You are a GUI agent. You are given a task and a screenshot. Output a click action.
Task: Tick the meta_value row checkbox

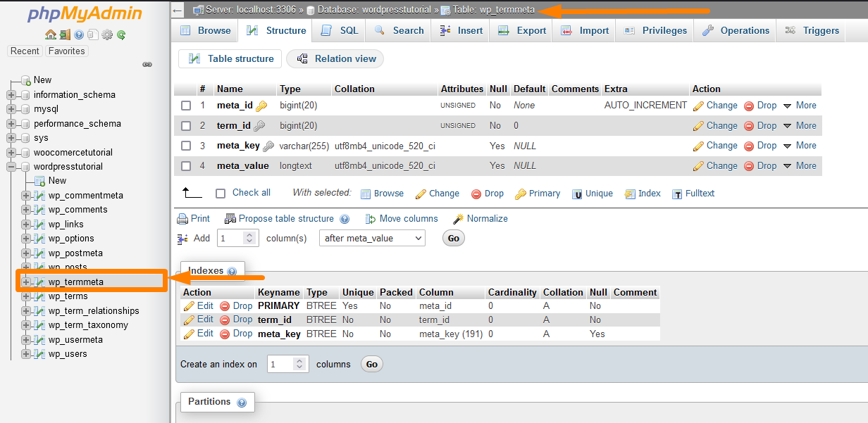click(x=186, y=166)
